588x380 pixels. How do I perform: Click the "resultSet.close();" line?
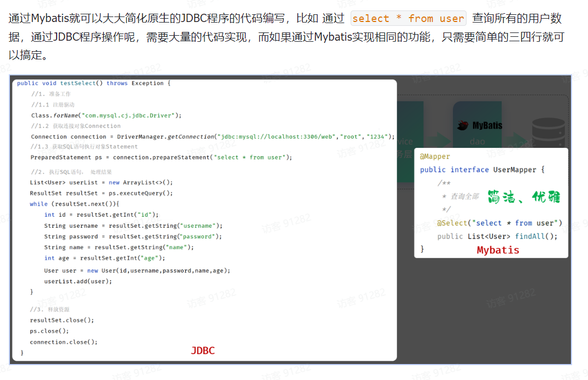coord(62,320)
